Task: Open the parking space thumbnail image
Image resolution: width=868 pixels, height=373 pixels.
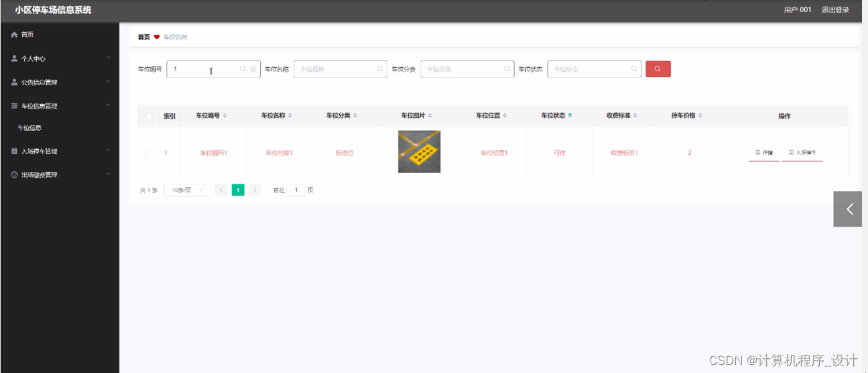Action: click(419, 152)
